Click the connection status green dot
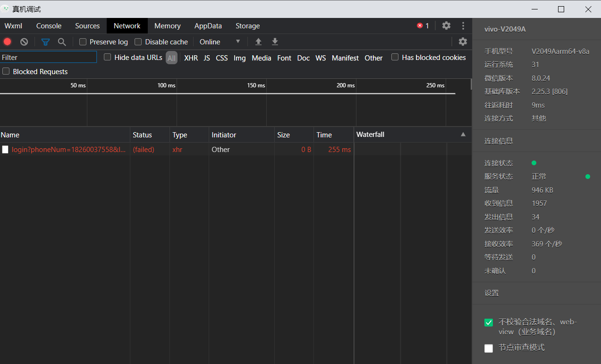Image resolution: width=601 pixels, height=364 pixels. 534,163
